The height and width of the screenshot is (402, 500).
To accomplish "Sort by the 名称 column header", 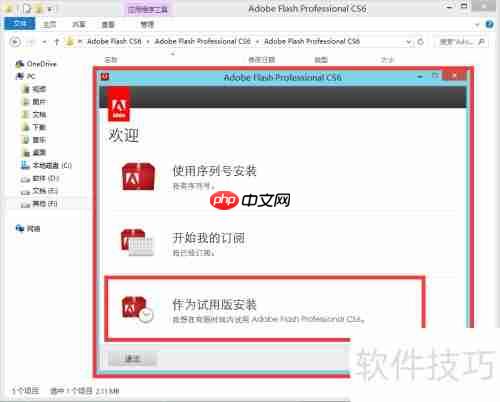I will (110, 60).
